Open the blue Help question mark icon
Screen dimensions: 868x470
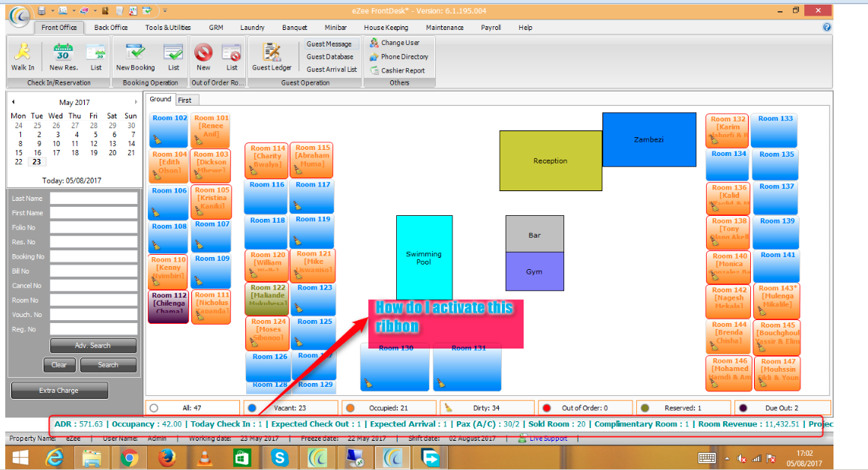point(827,27)
